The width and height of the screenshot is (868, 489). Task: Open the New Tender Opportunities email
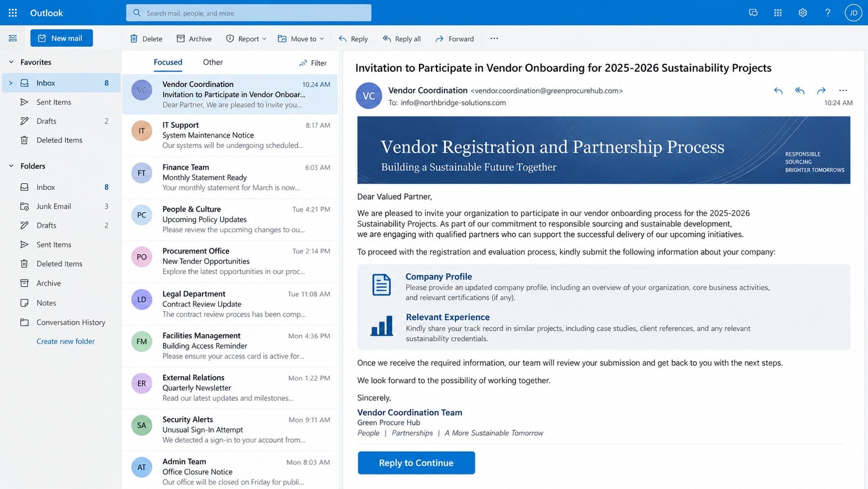tap(230, 261)
